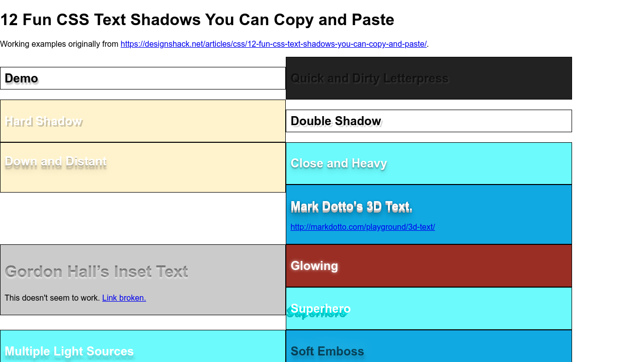Click the white 'Superhero' heading
Viewport: 644px width, 362px height.
point(320,308)
